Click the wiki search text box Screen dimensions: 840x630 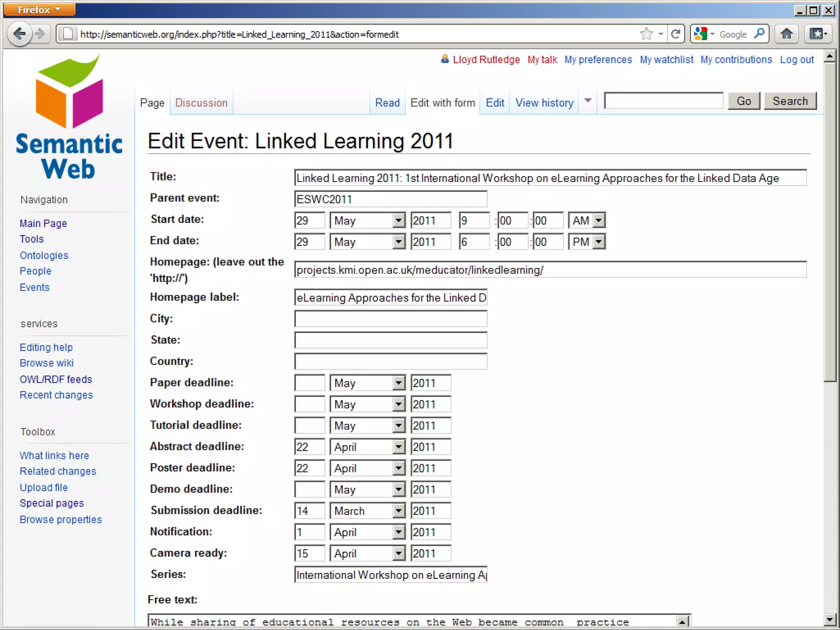pos(664,101)
